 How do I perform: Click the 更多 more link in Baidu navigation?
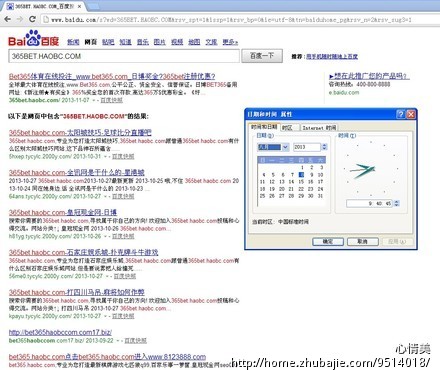pyautogui.click(x=230, y=42)
